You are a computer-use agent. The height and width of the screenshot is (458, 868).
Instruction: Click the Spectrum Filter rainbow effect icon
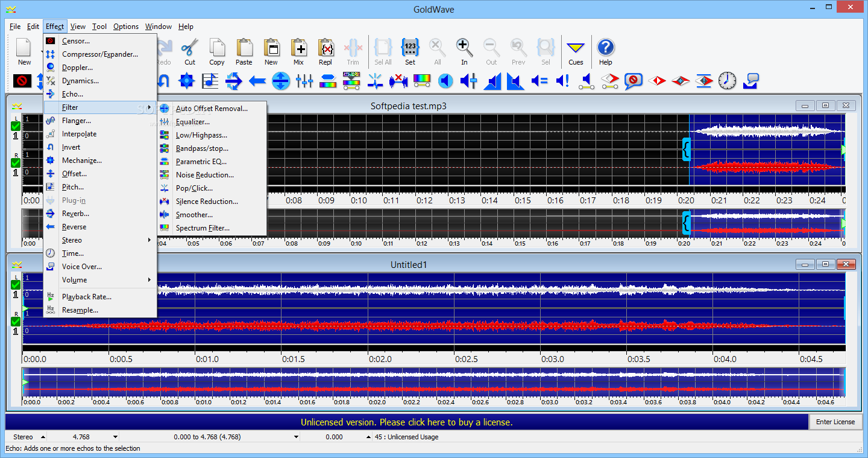[x=422, y=80]
